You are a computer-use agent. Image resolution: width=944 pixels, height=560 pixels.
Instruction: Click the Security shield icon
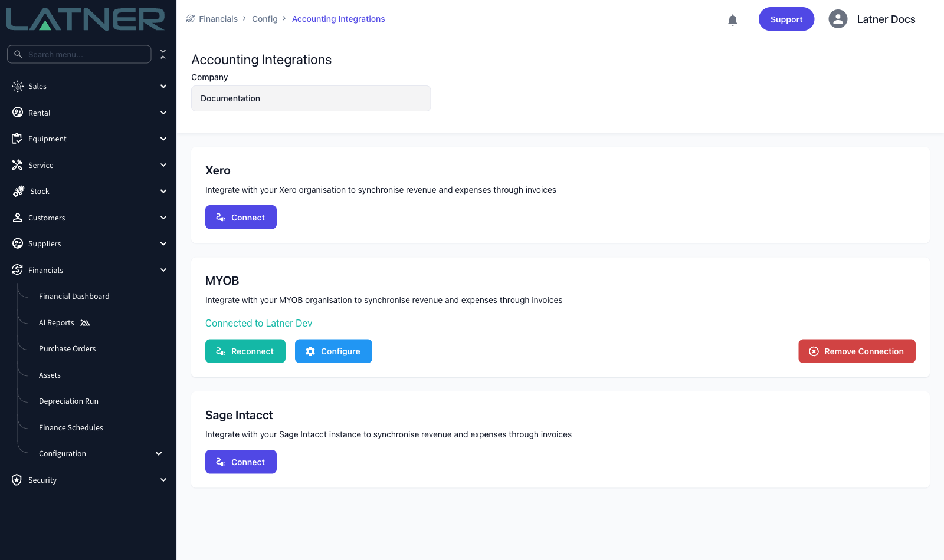click(x=17, y=480)
